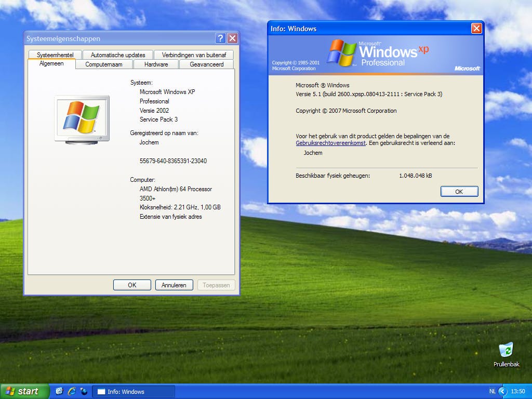Close the Systeemeigenschappen window

232,38
